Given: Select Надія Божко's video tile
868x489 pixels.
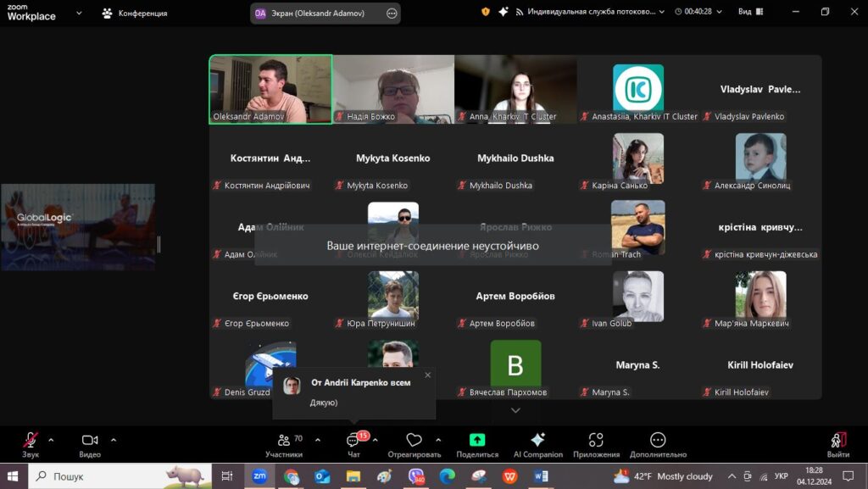Looking at the screenshot, I should [393, 89].
